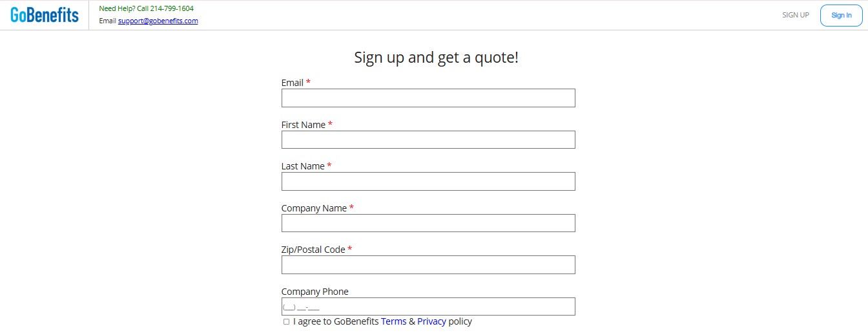Open the Terms link
The height and width of the screenshot is (333, 868).
(393, 321)
